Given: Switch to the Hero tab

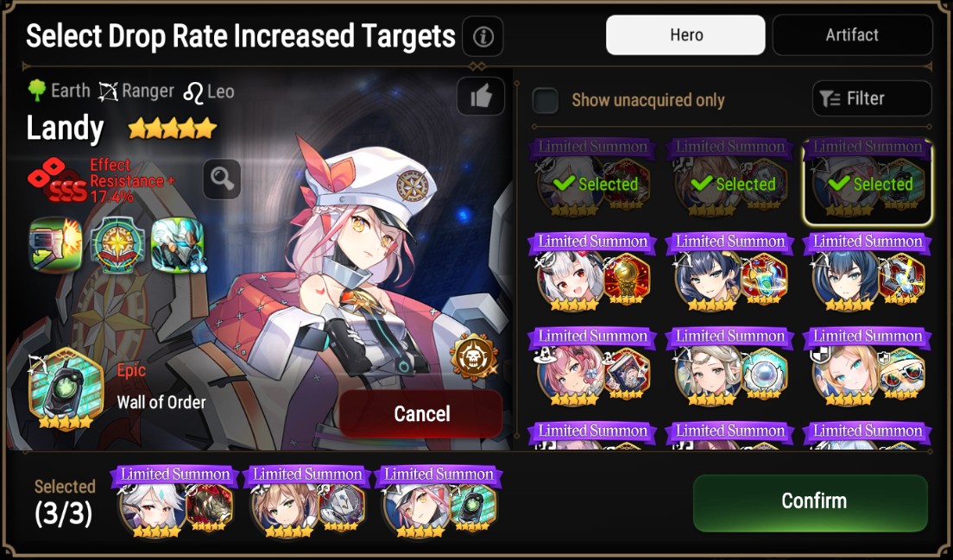Looking at the screenshot, I should click(685, 35).
